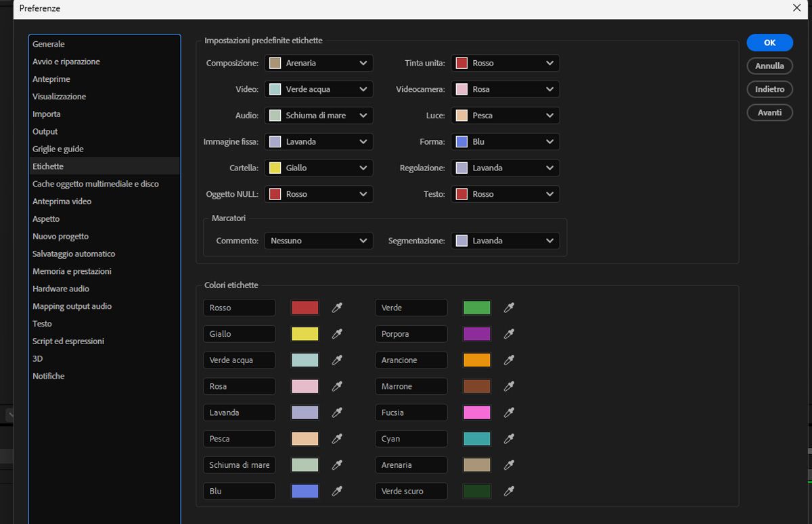Image resolution: width=812 pixels, height=524 pixels.
Task: Pick color with the Verde eyedropper
Action: coord(509,308)
